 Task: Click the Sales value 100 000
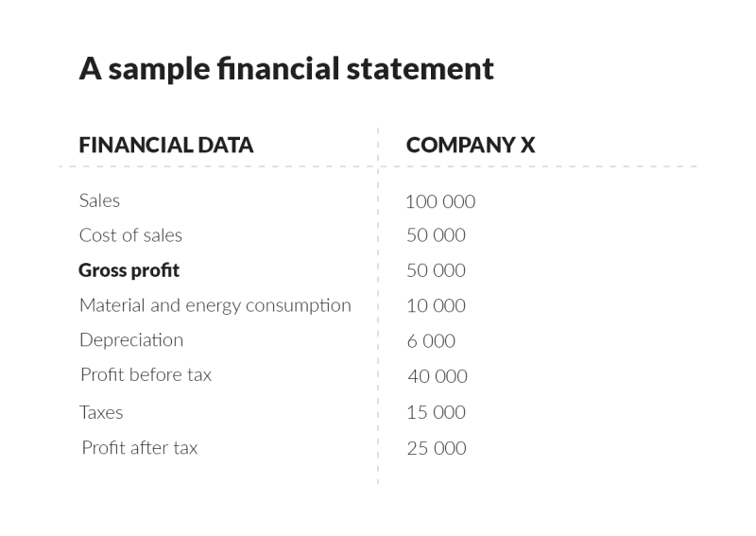(x=439, y=201)
